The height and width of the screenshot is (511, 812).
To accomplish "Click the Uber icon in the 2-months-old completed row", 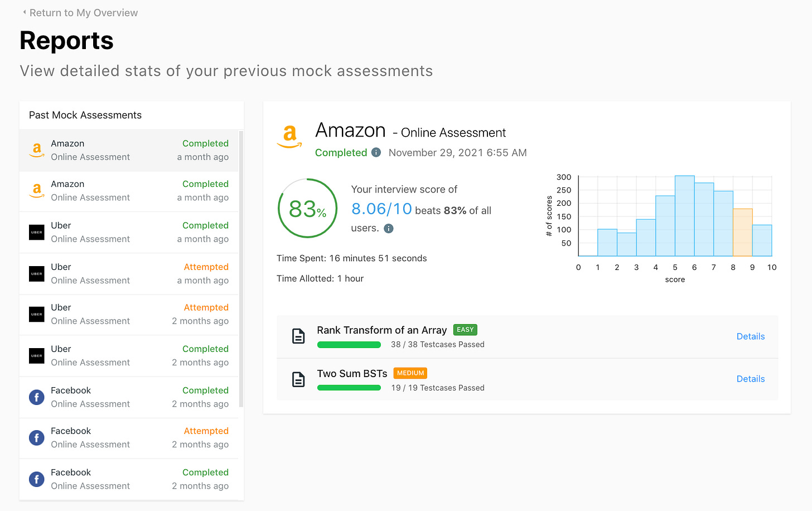I will coord(36,356).
